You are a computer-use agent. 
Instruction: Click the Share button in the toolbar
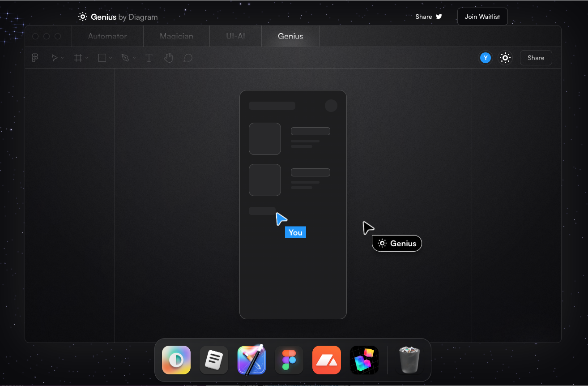(536, 58)
